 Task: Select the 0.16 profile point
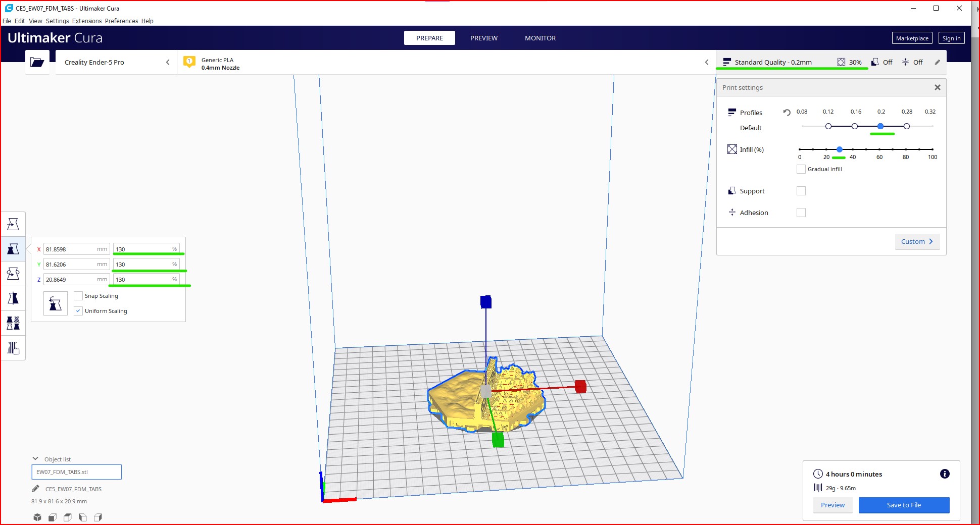[x=855, y=126]
